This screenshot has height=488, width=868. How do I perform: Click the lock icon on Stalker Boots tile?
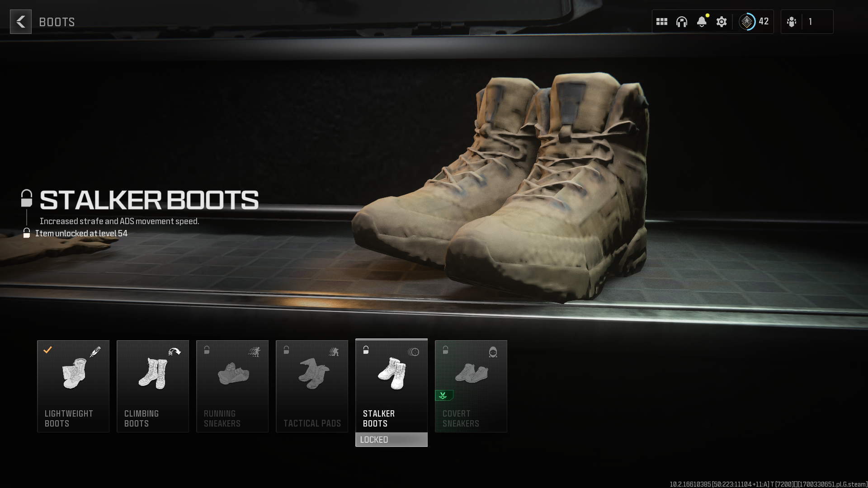coord(366,351)
